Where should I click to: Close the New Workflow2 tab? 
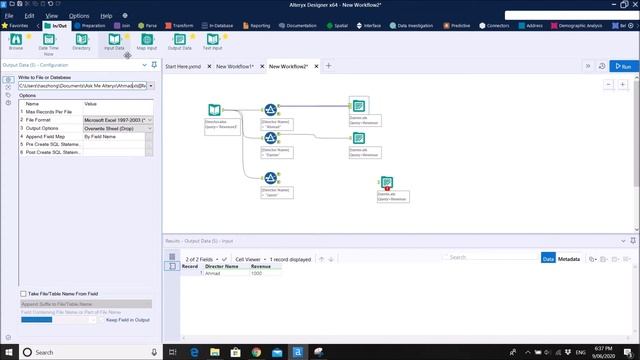click(316, 66)
